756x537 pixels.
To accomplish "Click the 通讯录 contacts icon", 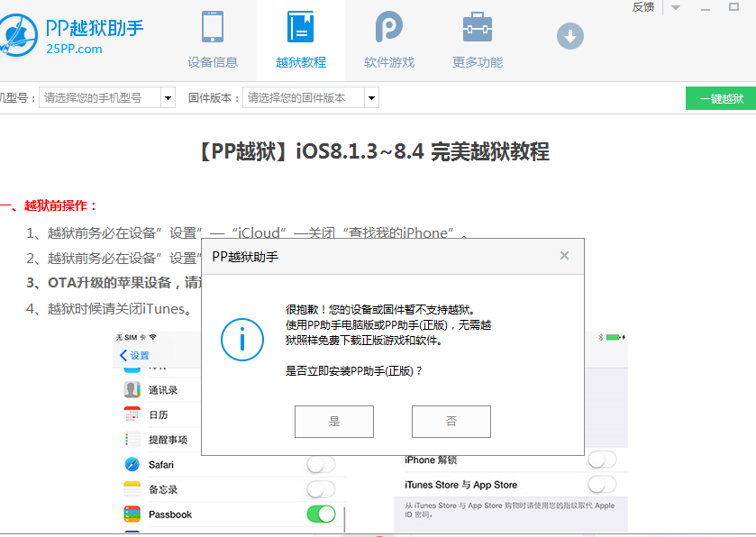I will pyautogui.click(x=132, y=389).
